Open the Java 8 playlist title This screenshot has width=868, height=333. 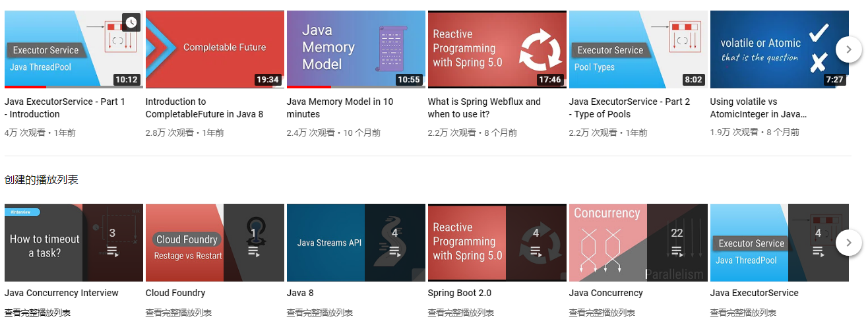(x=300, y=293)
